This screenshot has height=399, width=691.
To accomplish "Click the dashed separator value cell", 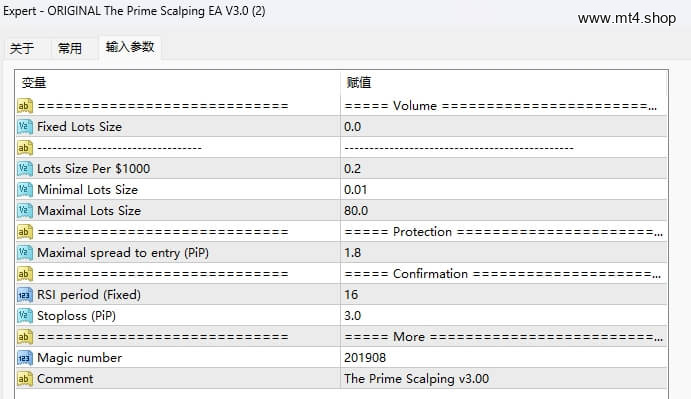I will (x=503, y=148).
